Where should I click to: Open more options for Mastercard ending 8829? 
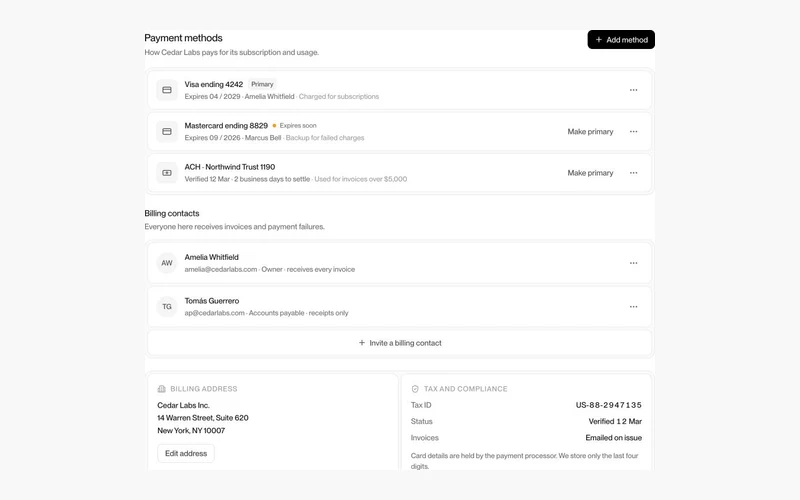(x=633, y=131)
